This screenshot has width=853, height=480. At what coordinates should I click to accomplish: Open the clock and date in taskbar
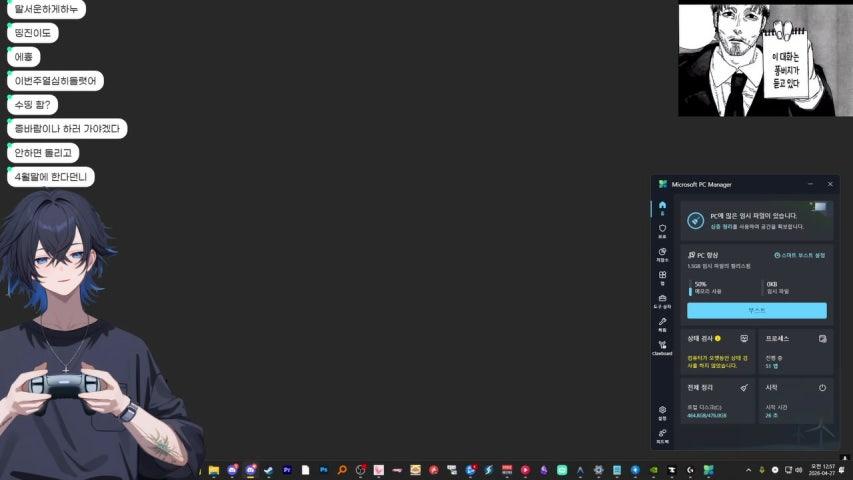click(x=822, y=470)
